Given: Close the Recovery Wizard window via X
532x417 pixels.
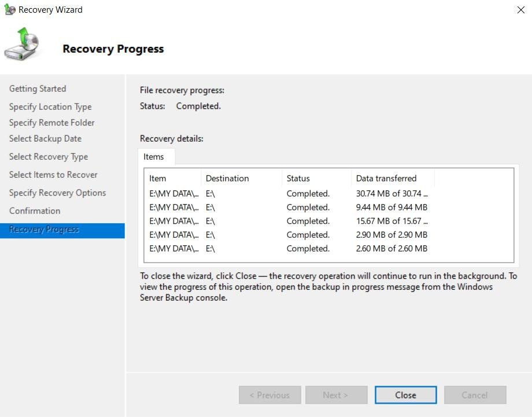Looking at the screenshot, I should point(521,10).
